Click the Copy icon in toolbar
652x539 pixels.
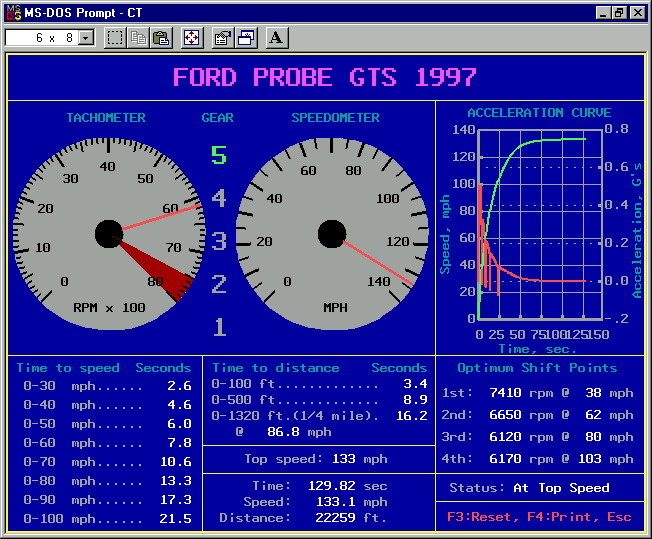pos(138,38)
